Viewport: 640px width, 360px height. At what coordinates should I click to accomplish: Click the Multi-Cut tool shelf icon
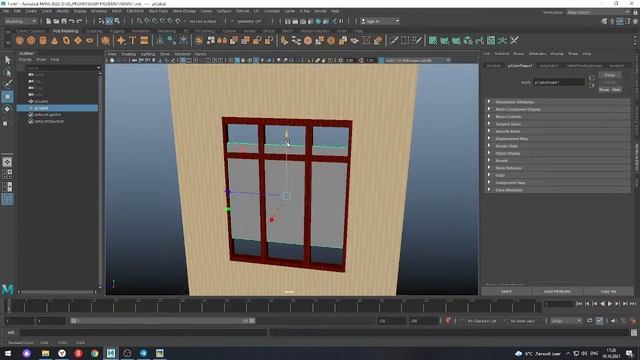(394, 40)
